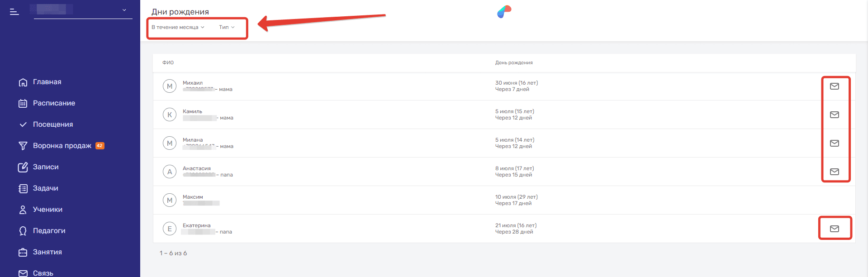This screenshot has height=277, width=868.
Task: Expand the 'В течение месяца' period filter
Action: pos(178,27)
